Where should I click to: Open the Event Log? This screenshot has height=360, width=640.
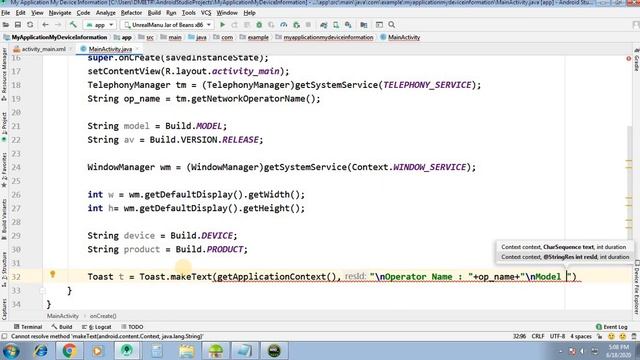611,327
